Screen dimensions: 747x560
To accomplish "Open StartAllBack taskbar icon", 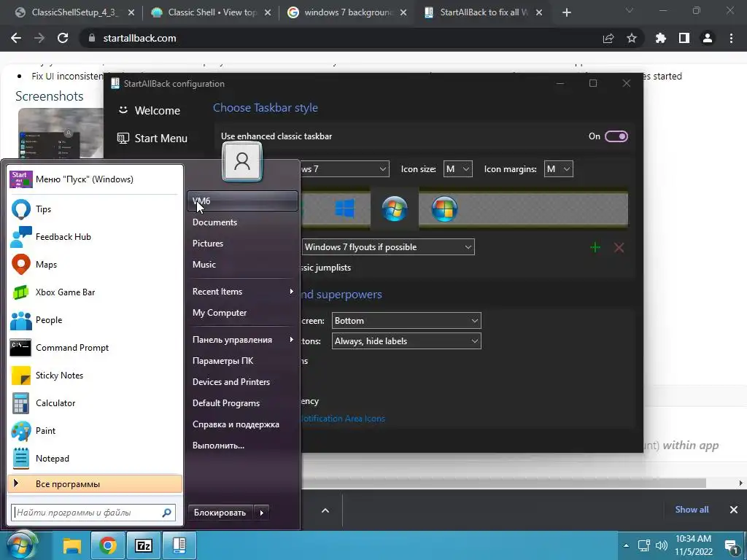I will [179, 545].
